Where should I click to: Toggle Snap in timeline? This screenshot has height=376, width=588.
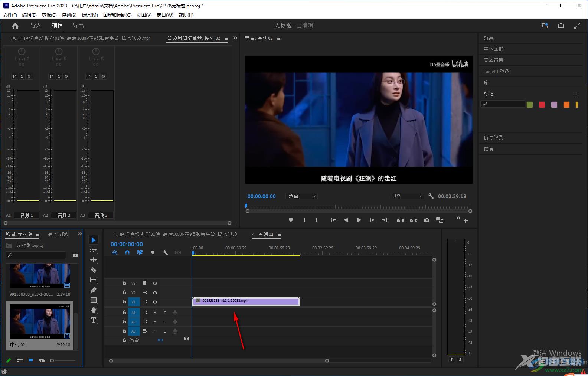[x=127, y=252]
